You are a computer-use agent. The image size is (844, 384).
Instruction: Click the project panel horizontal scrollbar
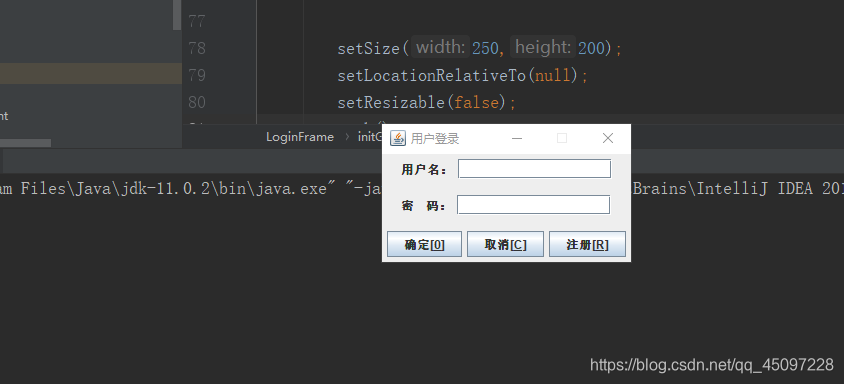click(25, 143)
